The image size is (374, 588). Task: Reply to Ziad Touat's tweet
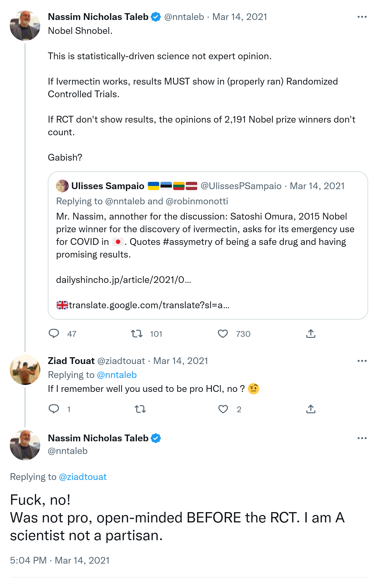[x=54, y=409]
